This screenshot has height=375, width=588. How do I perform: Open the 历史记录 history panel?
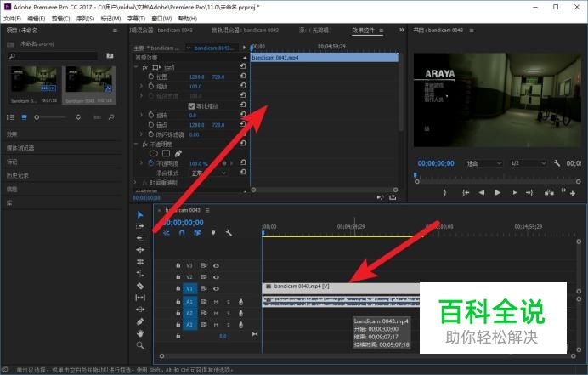(18, 175)
